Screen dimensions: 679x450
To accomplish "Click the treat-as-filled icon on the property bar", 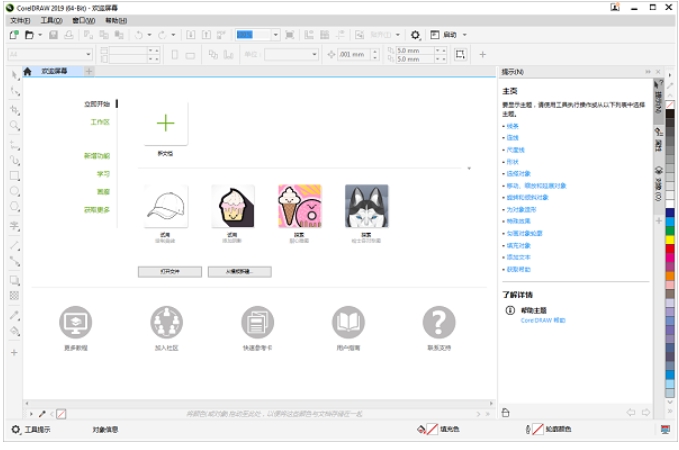I will [460, 54].
